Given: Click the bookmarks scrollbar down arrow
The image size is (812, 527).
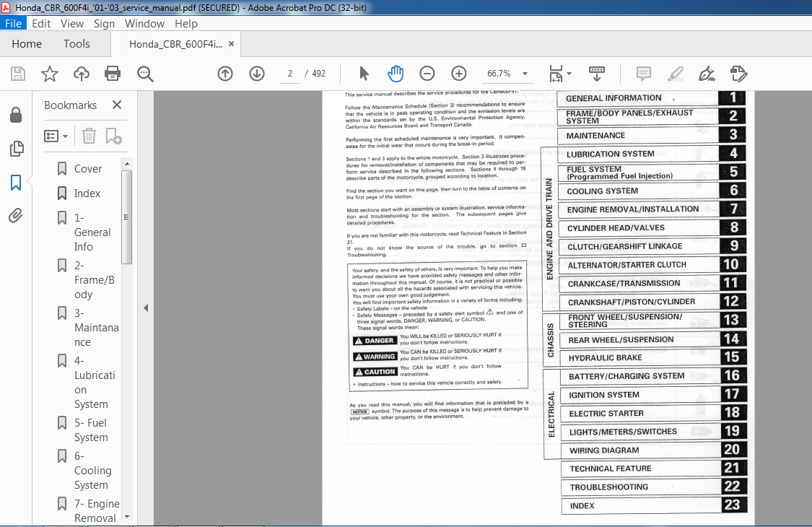Looking at the screenshot, I should pos(127,517).
